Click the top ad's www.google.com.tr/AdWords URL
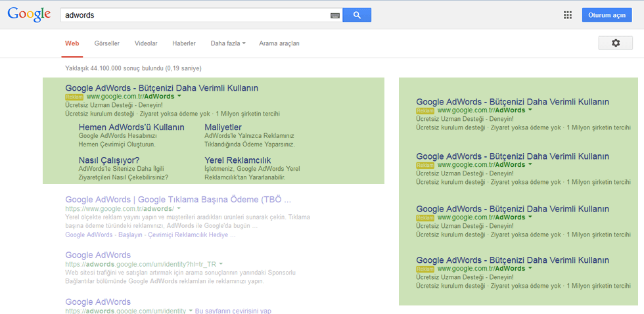The width and height of the screenshot is (644, 314). (x=131, y=97)
